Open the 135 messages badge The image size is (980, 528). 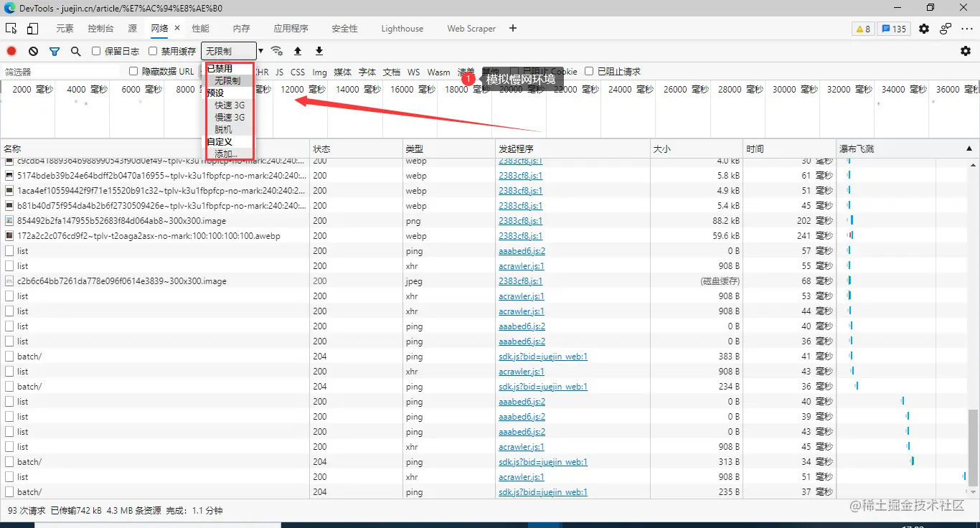coord(894,29)
